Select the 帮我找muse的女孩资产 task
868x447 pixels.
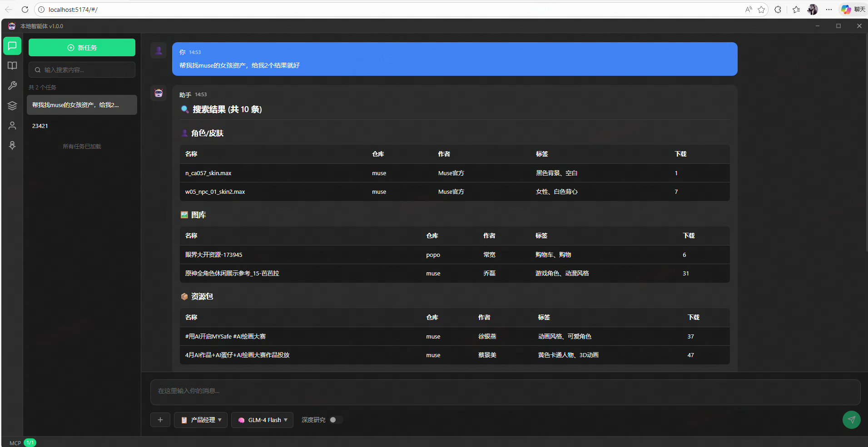click(x=82, y=105)
